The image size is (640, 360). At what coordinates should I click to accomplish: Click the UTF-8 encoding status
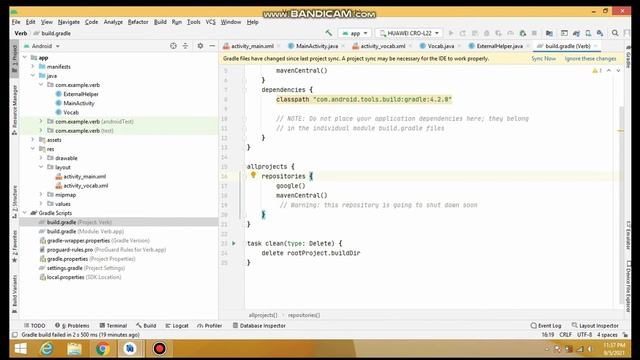(x=584, y=335)
